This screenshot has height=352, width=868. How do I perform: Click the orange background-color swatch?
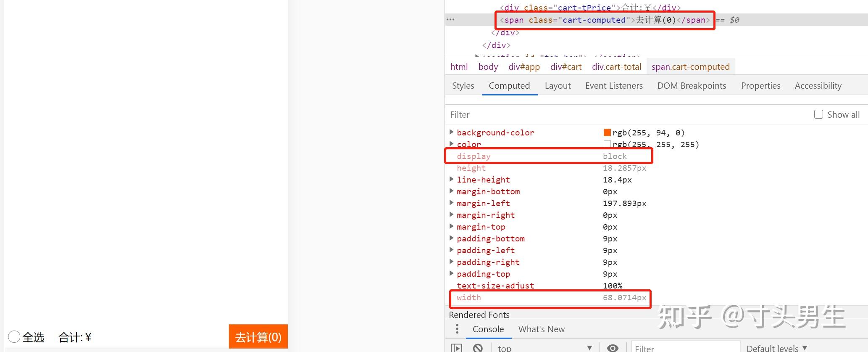pos(607,132)
